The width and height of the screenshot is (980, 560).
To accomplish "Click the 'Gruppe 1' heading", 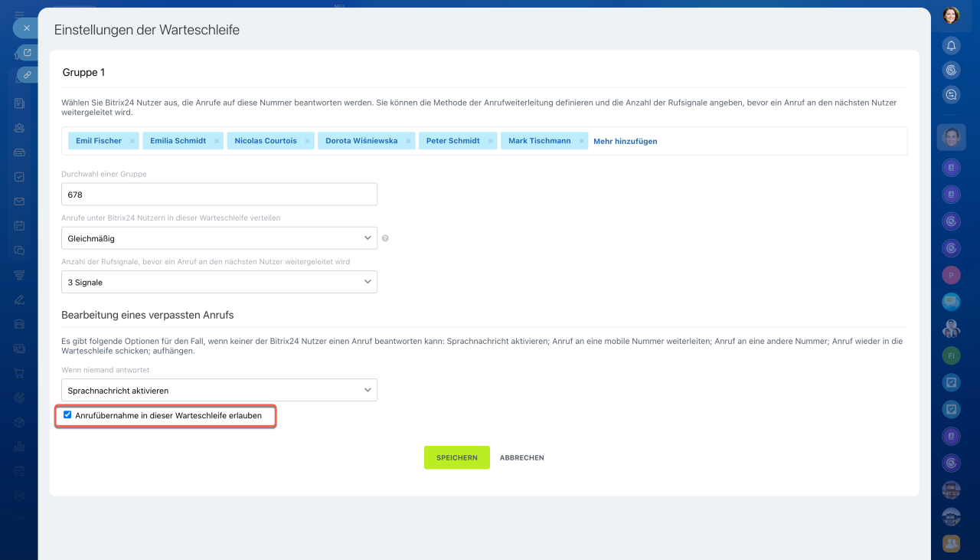I will [x=83, y=72].
